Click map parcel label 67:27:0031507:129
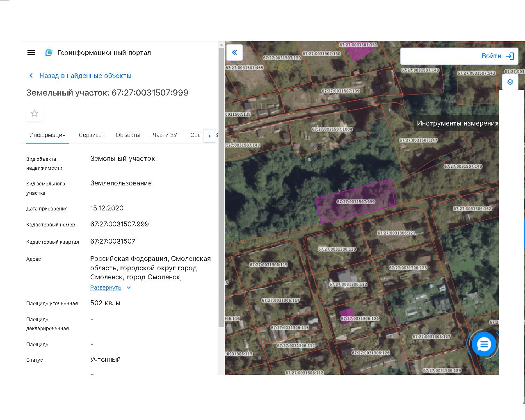 click(x=282, y=58)
